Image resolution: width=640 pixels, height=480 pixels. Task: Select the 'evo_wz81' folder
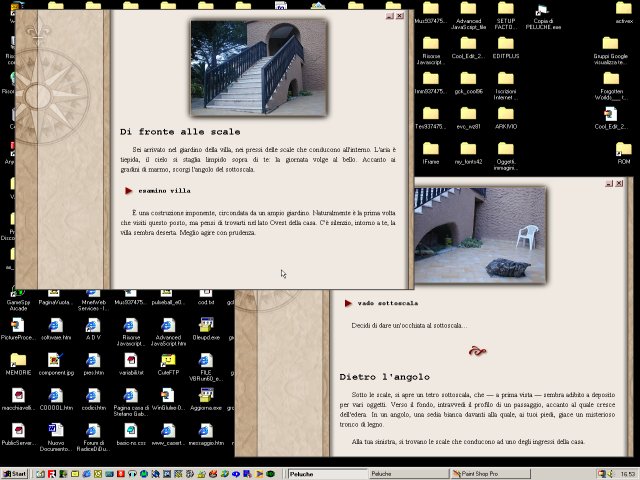(468, 118)
